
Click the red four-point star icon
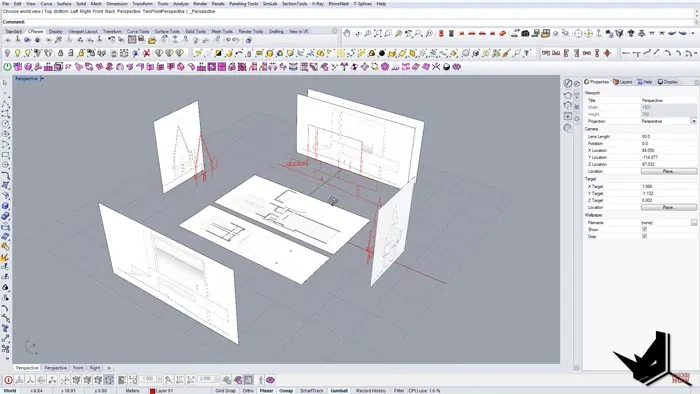coord(607,53)
